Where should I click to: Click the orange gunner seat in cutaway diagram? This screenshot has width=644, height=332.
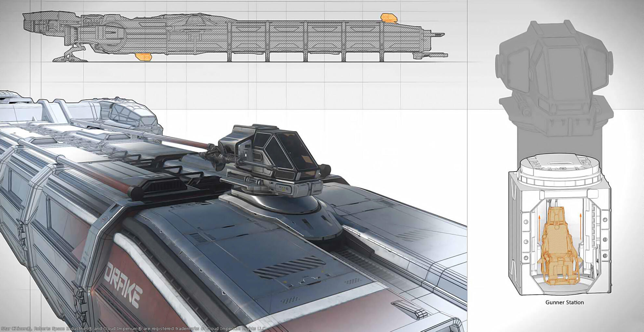pyautogui.click(x=558, y=246)
